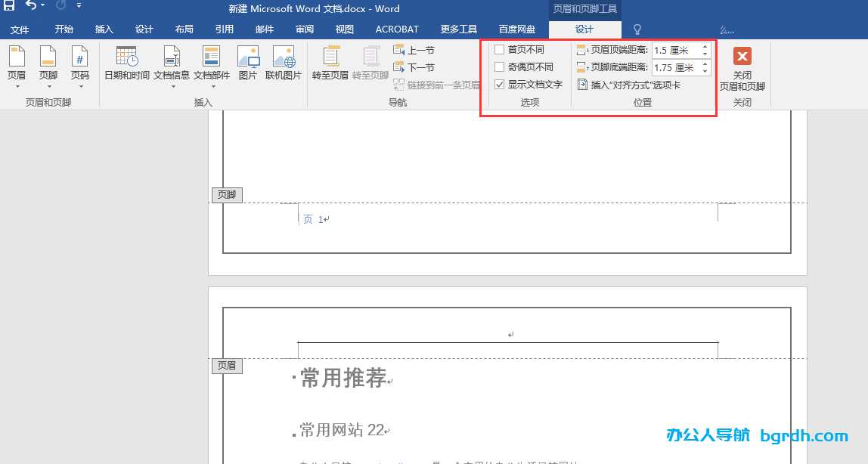Uncheck 显示文档文字 option
The height and width of the screenshot is (464, 868).
pyautogui.click(x=499, y=85)
